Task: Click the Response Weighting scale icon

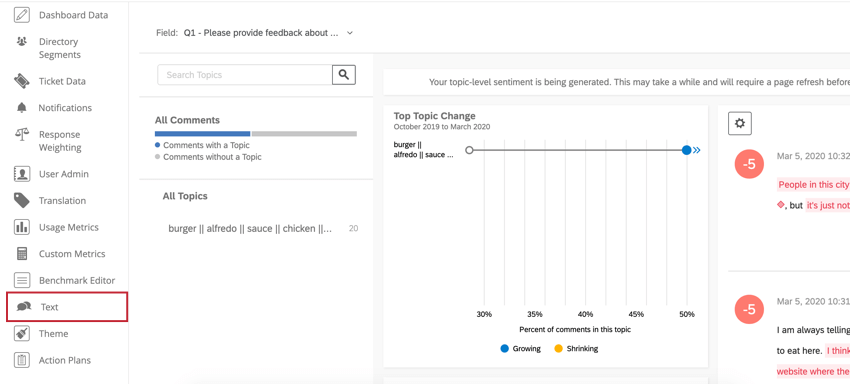Action: tap(22, 134)
